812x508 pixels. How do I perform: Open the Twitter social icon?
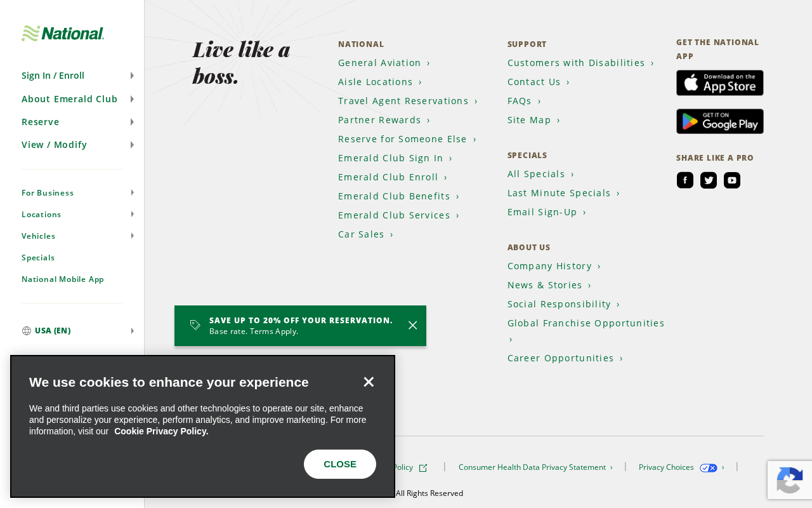pyautogui.click(x=709, y=180)
